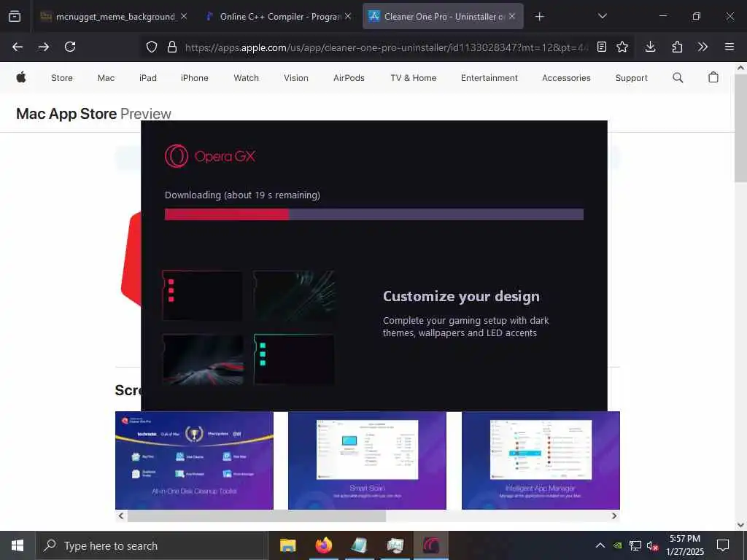View site security via padlock icon
This screenshot has height=560, width=747.
172,47
